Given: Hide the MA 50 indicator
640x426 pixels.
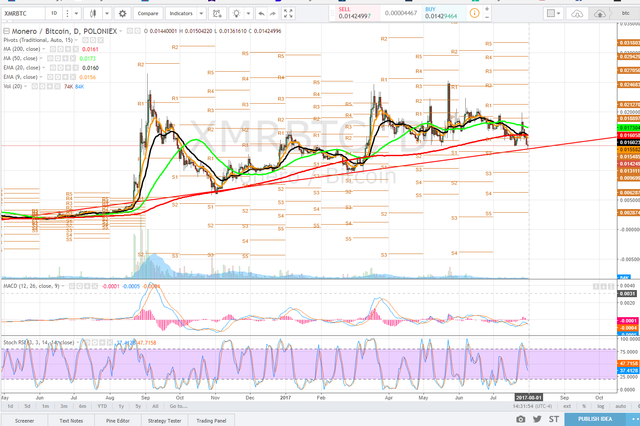Looking at the screenshot, I should pyautogui.click(x=51, y=58).
